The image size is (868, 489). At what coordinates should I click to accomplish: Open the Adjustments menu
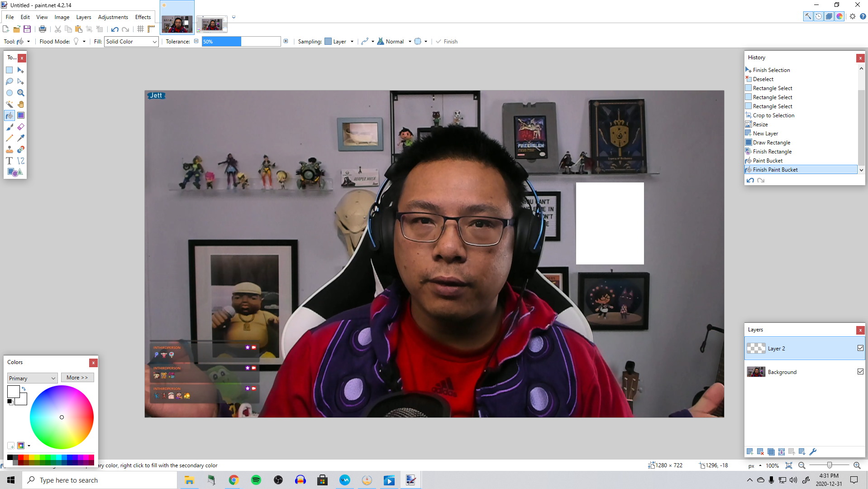click(113, 17)
